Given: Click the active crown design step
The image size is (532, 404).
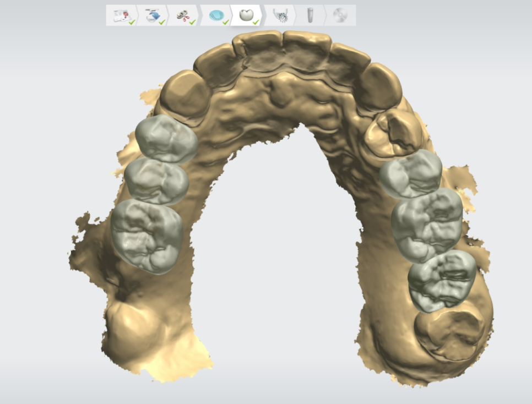Looking at the screenshot, I should (247, 15).
